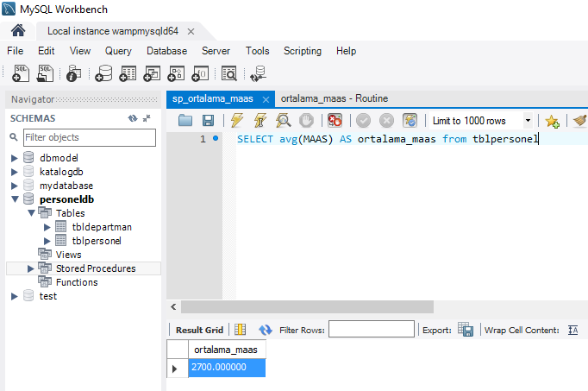
Task: Select the 2700.000000 result cell
Action: point(227,368)
